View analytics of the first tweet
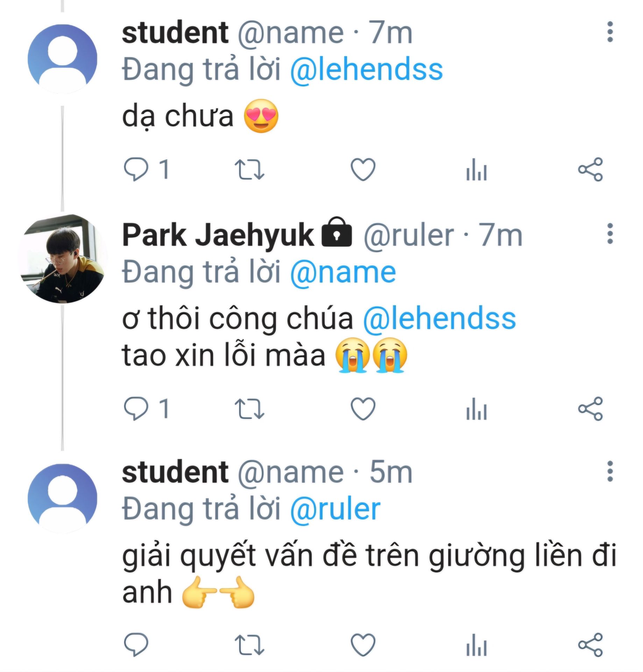Screen dimensions: 643x672 tap(476, 169)
